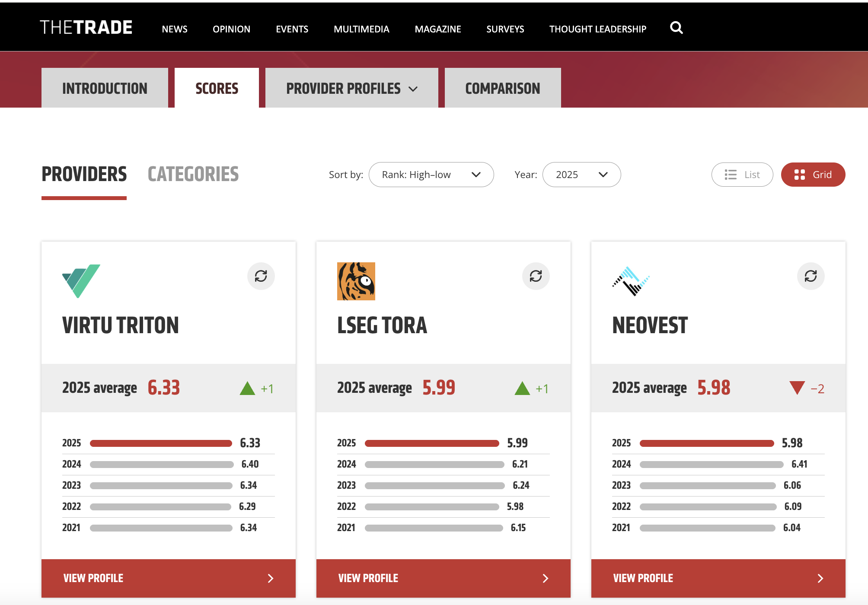
Task: View profile for Virtu Triton
Action: [x=168, y=578]
